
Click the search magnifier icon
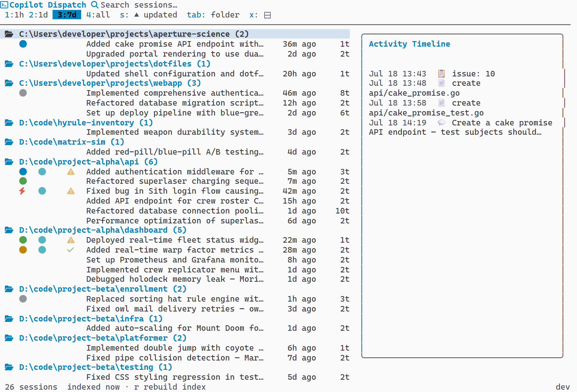point(95,5)
